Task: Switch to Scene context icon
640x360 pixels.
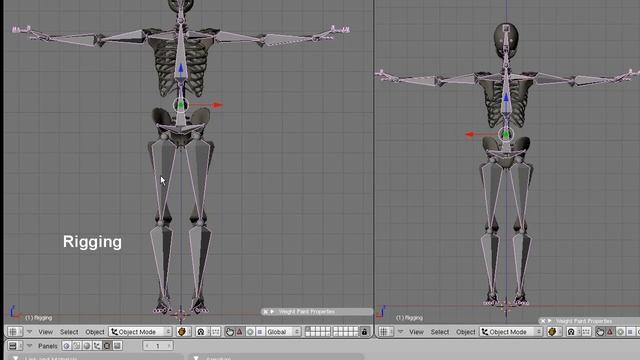Action: click(117, 346)
